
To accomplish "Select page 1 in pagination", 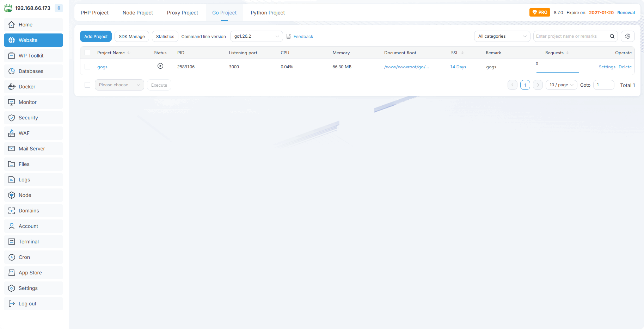I will pyautogui.click(x=525, y=85).
